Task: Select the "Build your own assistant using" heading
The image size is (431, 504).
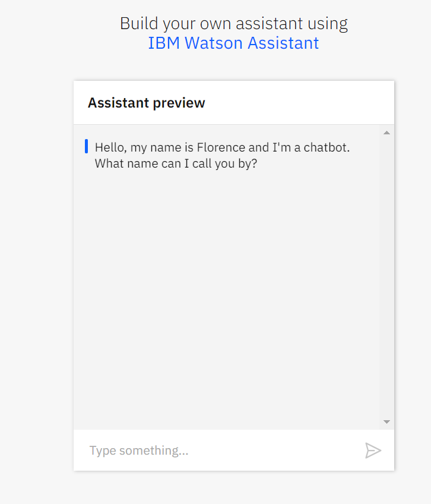Action: 233,23
